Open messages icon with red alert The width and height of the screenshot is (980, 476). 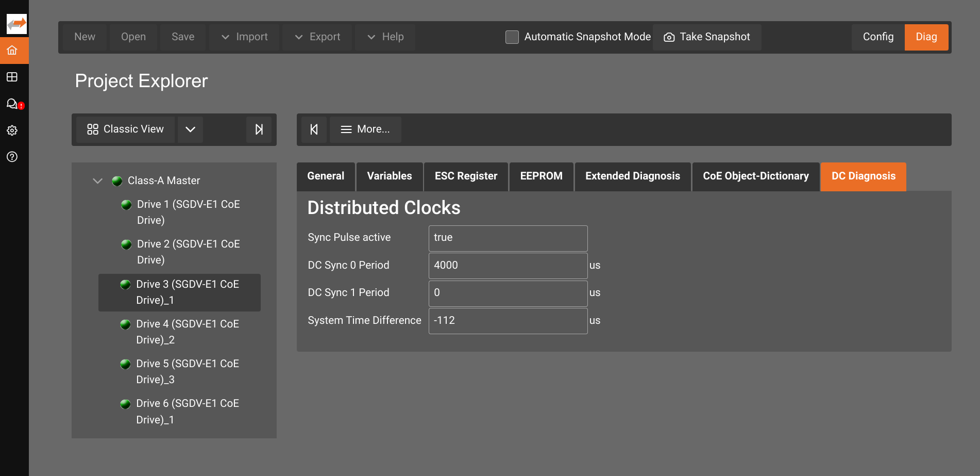(x=12, y=104)
